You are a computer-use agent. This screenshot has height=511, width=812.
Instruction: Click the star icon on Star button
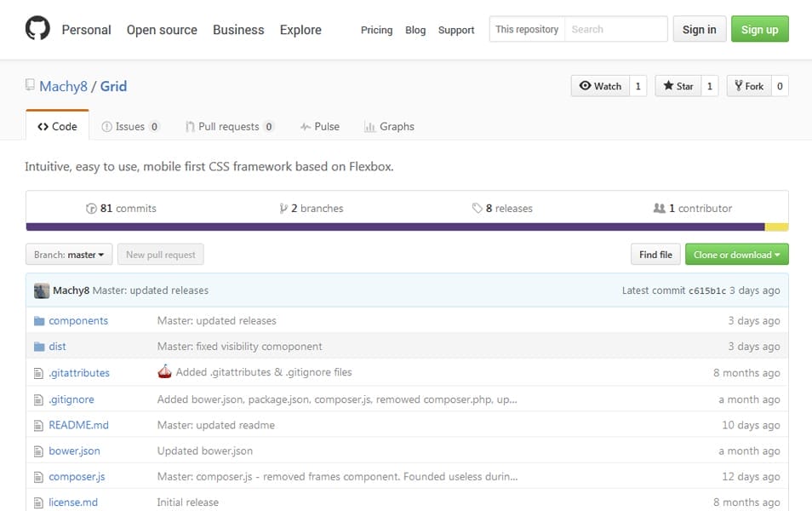pyautogui.click(x=668, y=85)
